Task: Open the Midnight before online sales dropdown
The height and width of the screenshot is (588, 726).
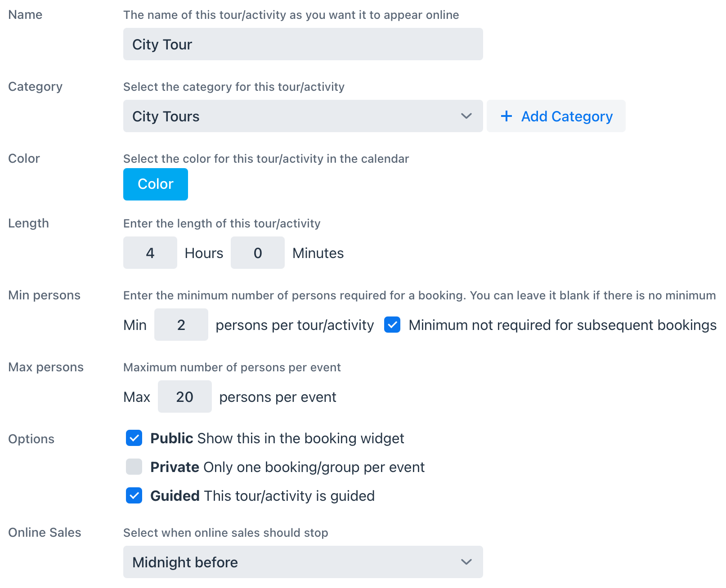Action: (303, 562)
